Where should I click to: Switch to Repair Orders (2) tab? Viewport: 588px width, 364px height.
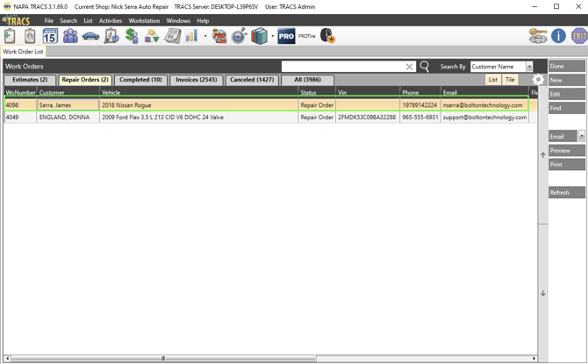pos(85,80)
